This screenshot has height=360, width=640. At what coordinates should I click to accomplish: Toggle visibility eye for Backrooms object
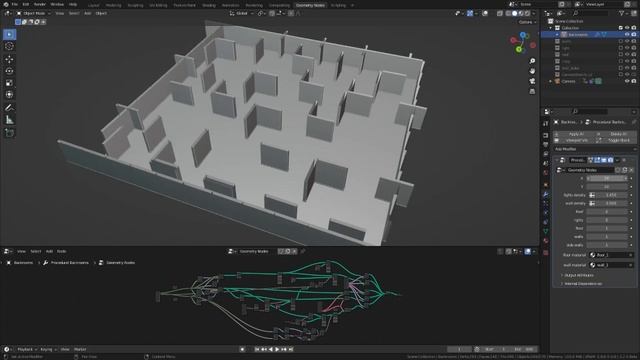point(627,35)
